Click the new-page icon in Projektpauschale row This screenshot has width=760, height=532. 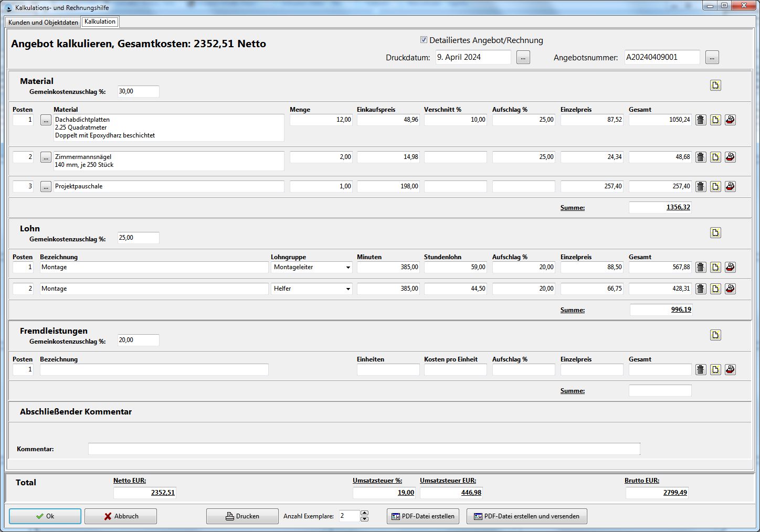tap(715, 186)
